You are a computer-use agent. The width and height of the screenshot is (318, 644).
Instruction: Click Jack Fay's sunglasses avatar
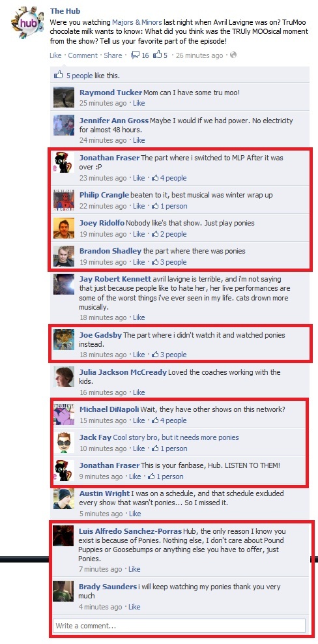coord(64,442)
